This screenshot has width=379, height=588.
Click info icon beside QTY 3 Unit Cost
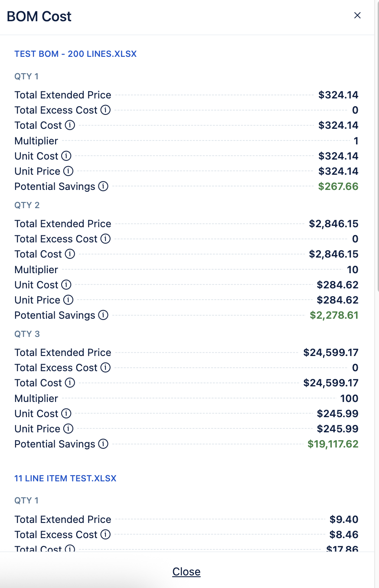[x=66, y=414]
